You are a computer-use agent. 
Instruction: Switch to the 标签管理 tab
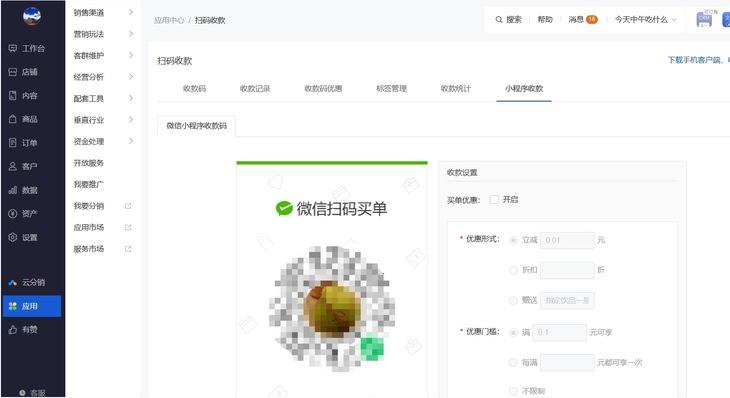pyautogui.click(x=392, y=88)
